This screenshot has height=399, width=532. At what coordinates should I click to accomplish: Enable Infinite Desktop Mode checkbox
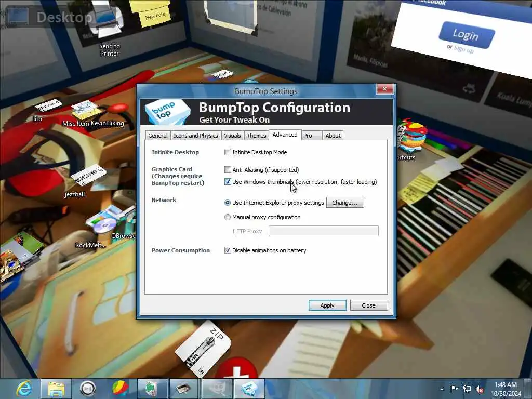(x=228, y=152)
